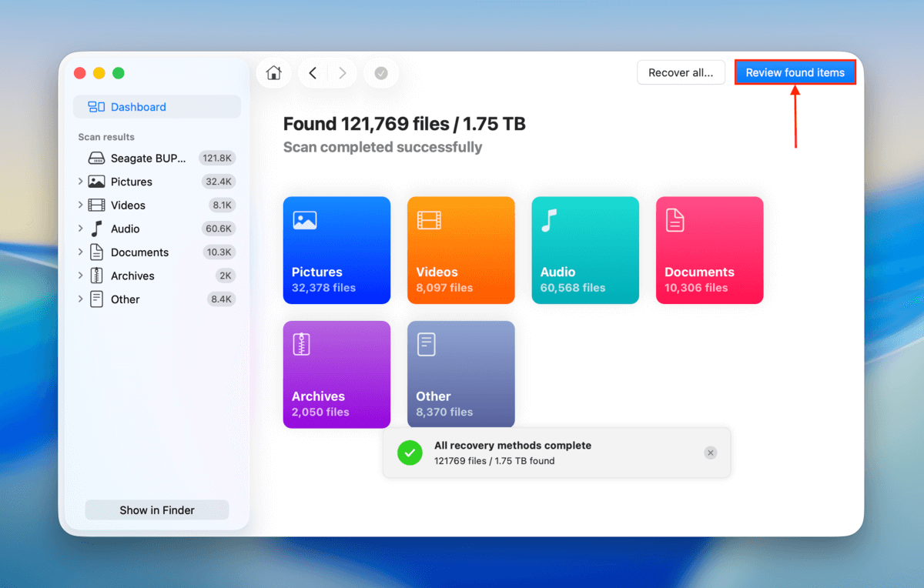This screenshot has height=588, width=924.
Task: Select the Seagate BUP drive in scan results
Action: coord(146,158)
